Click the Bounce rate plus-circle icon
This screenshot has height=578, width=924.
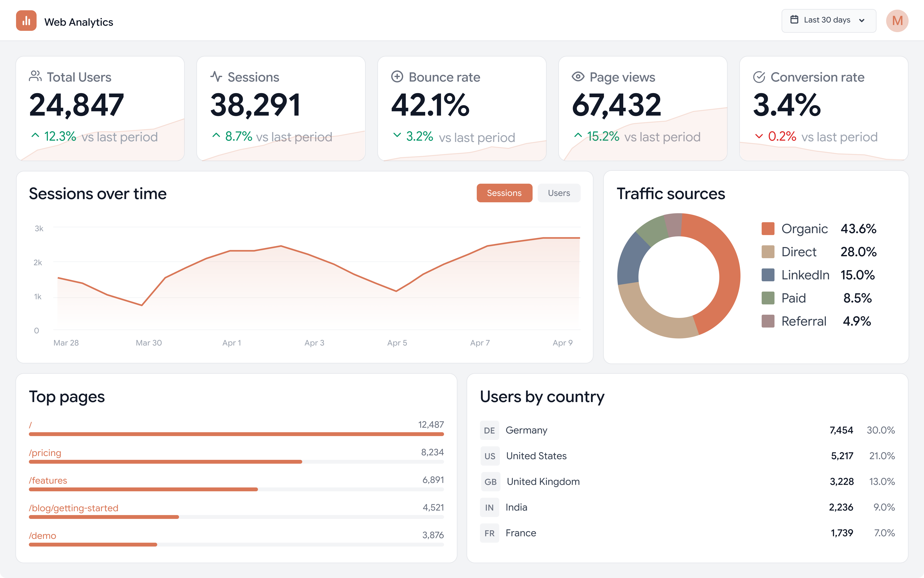[397, 76]
